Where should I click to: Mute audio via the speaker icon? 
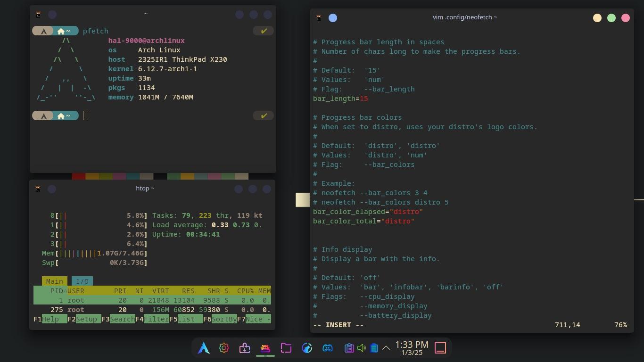click(x=361, y=348)
